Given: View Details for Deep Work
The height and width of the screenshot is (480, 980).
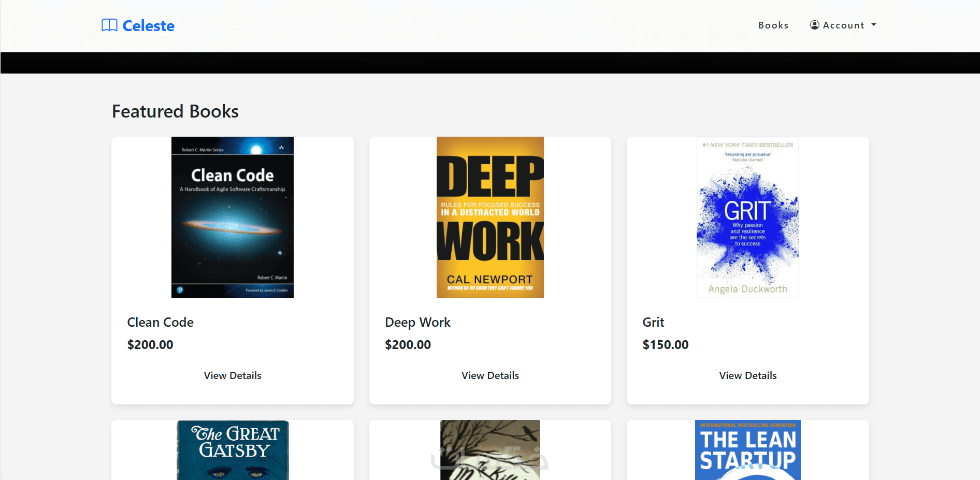Looking at the screenshot, I should click(490, 375).
